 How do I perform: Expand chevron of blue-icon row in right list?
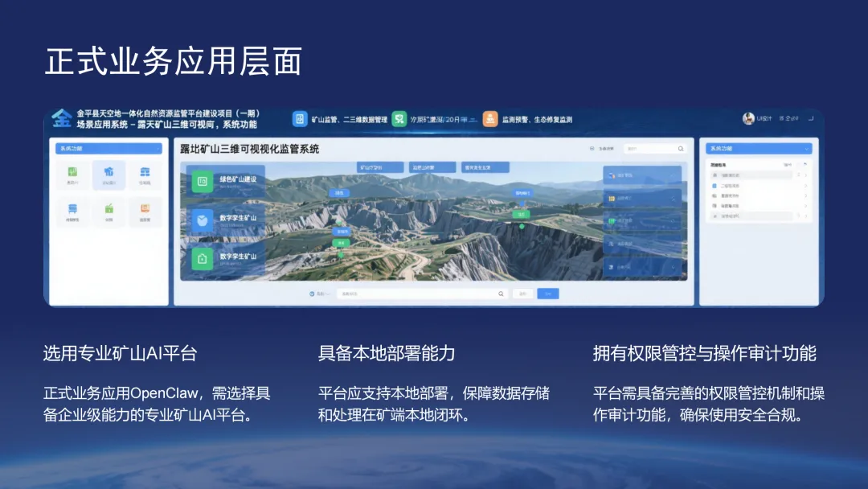tap(805, 186)
